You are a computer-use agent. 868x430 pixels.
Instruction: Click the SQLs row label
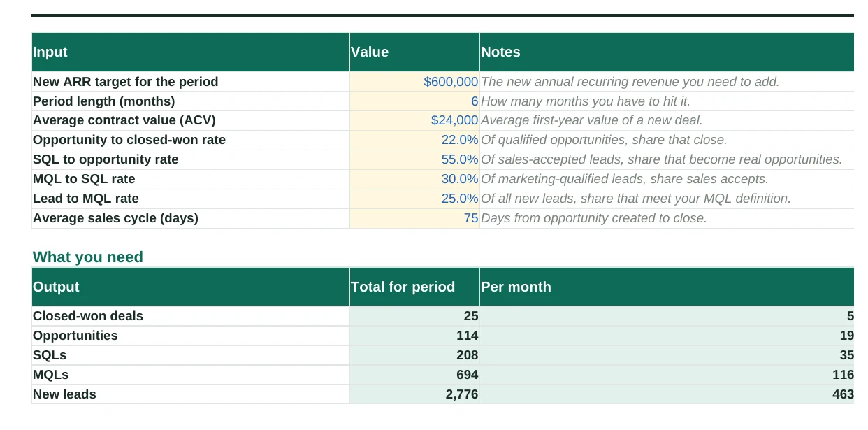(x=50, y=355)
